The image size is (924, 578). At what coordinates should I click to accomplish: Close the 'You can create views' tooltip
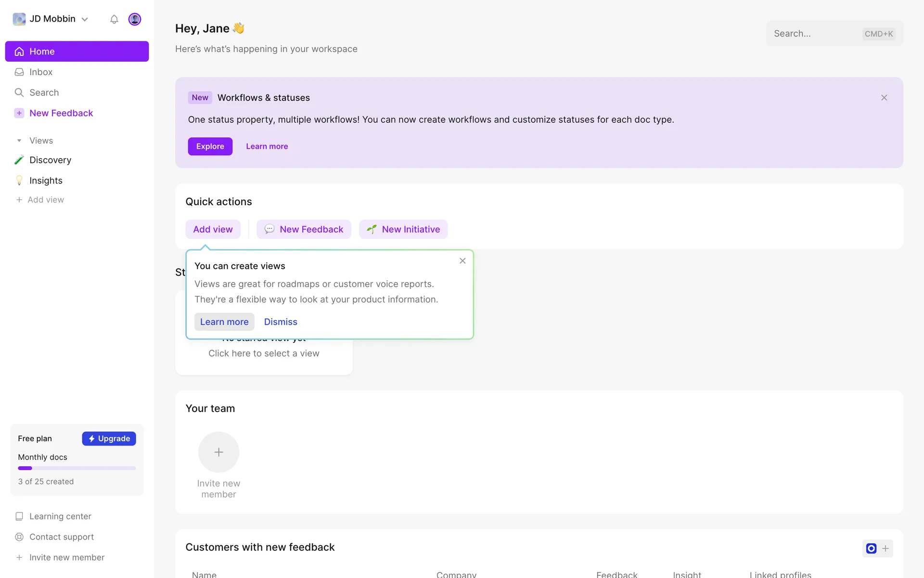click(x=462, y=261)
